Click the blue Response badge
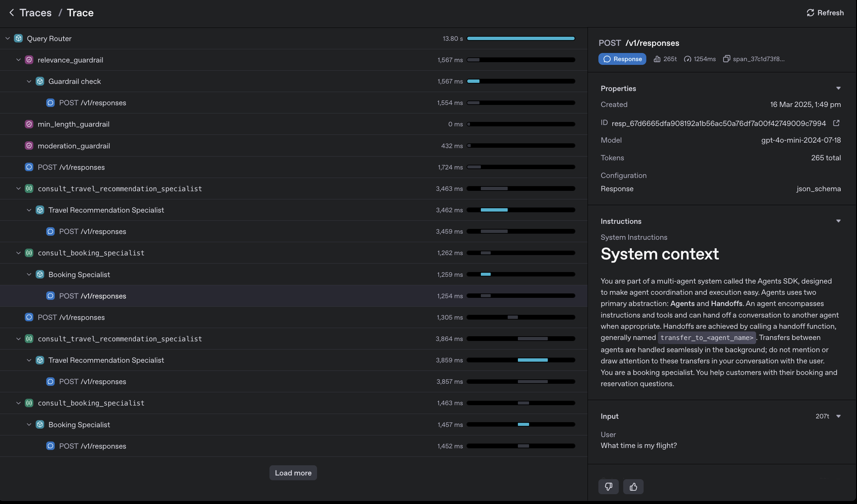Viewport: 857px width, 504px height. [622, 59]
